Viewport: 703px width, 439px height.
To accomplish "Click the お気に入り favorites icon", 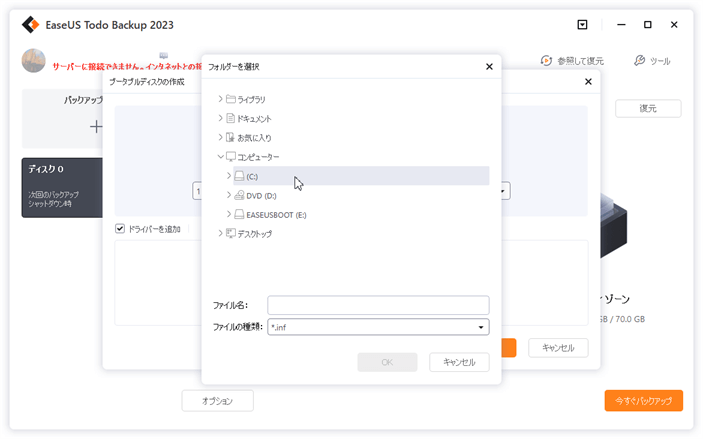I will (230, 137).
